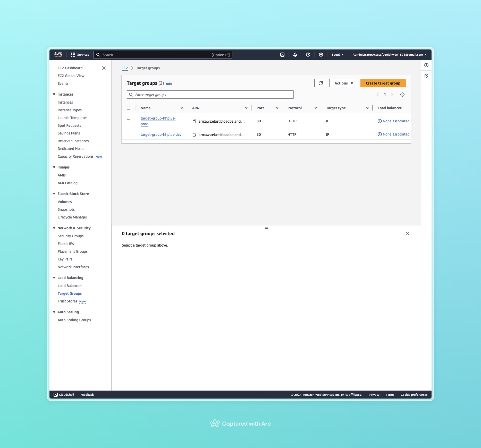The image size is (481, 448).
Task: Collapse the Auto Scaling section
Action: 54,312
